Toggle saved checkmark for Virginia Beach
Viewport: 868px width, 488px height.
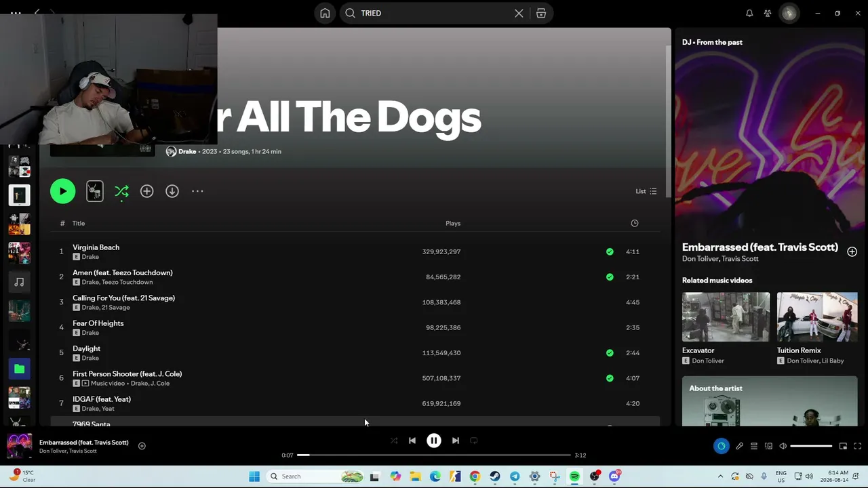[x=610, y=251]
